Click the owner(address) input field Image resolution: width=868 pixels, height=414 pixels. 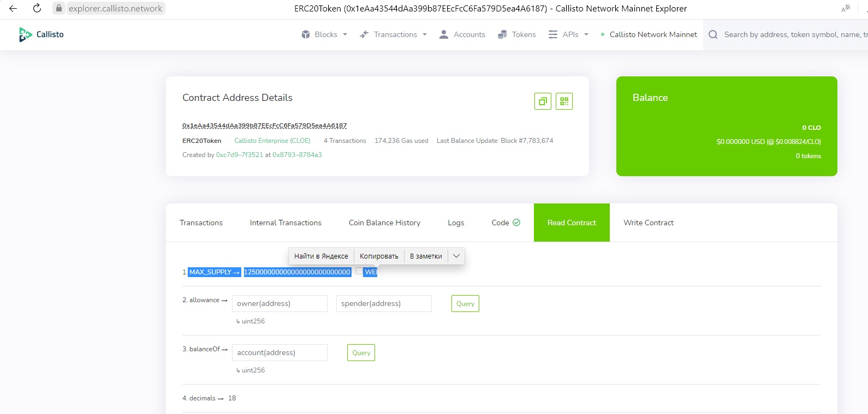pos(280,303)
